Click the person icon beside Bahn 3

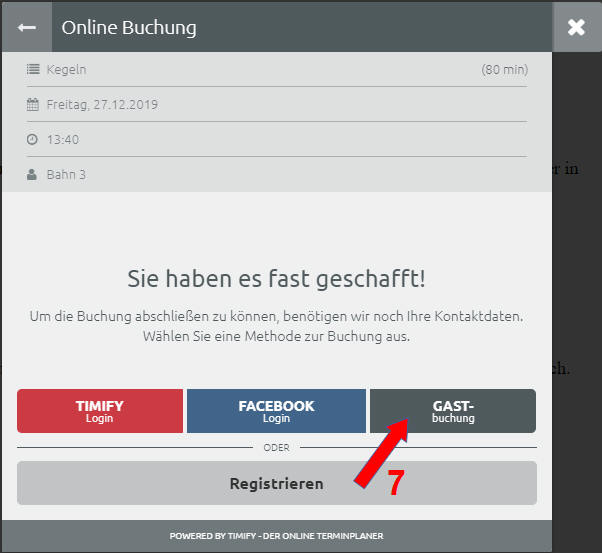pyautogui.click(x=32, y=174)
